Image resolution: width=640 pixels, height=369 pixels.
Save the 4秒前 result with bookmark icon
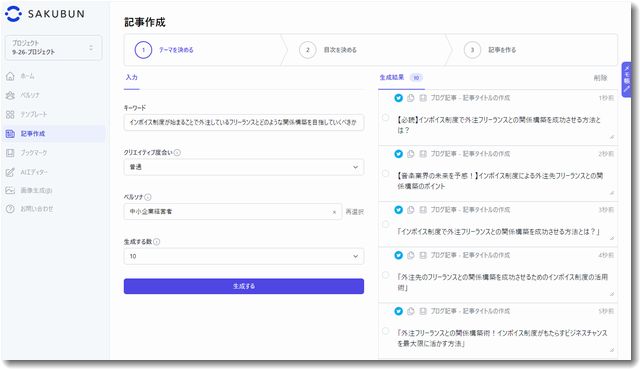pos(423,255)
